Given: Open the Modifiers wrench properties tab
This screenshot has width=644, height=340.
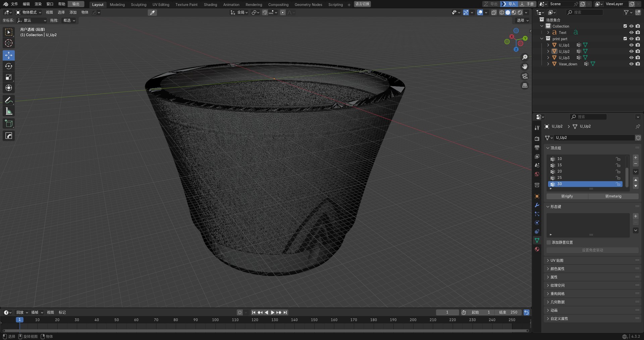Looking at the screenshot, I should (x=537, y=205).
